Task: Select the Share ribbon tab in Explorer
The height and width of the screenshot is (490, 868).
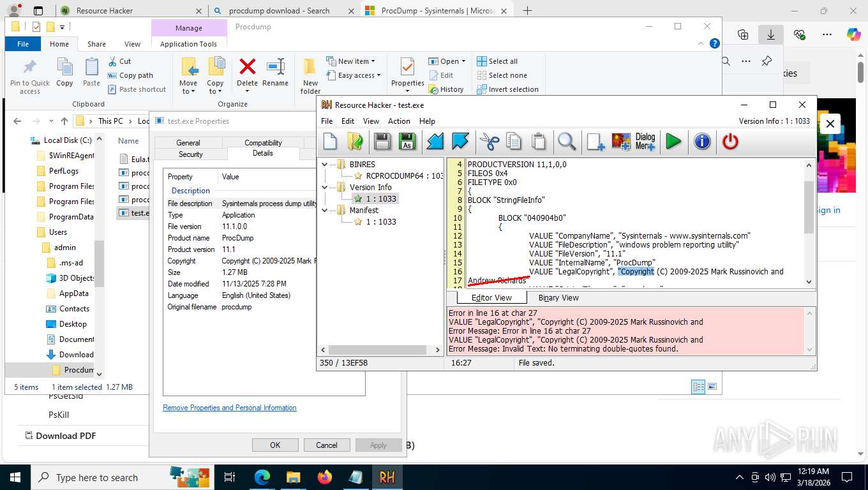Action: (97, 44)
